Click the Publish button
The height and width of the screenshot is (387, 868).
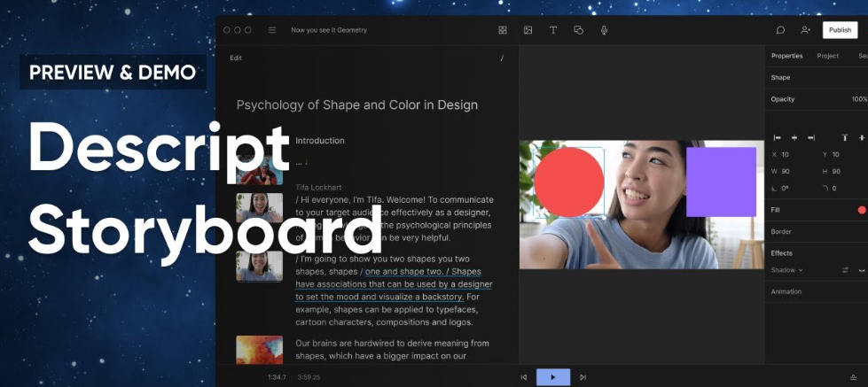point(839,30)
